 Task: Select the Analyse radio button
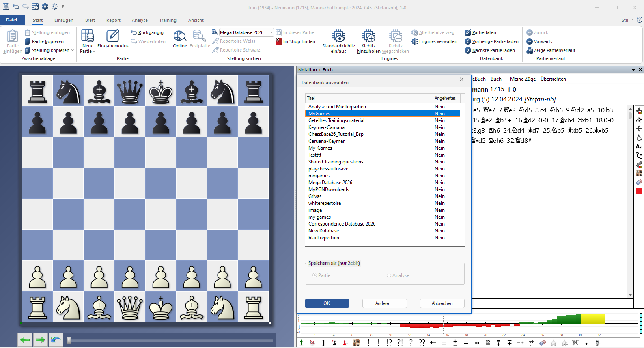pos(389,275)
